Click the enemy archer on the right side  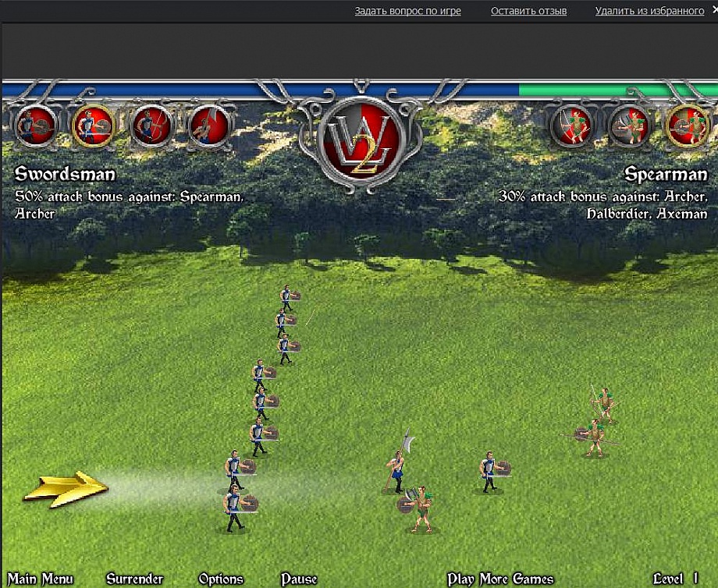[606, 405]
